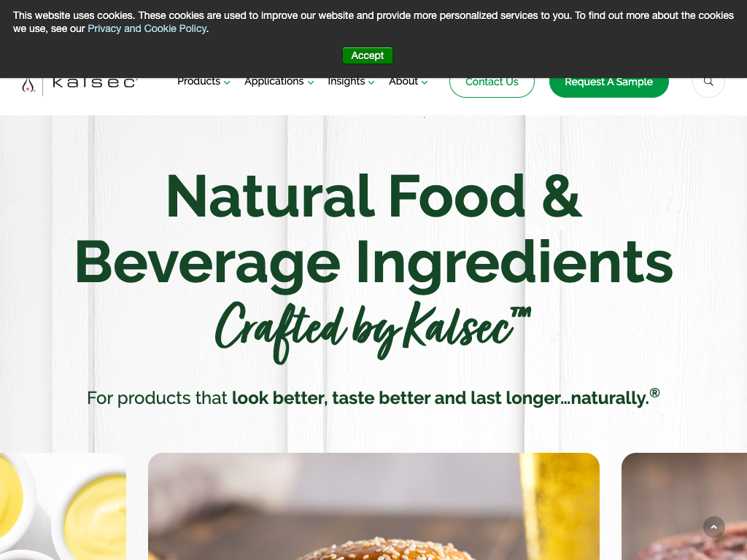Screen dimensions: 747x560
Task: Accept the cookie notice
Action: pos(368,55)
